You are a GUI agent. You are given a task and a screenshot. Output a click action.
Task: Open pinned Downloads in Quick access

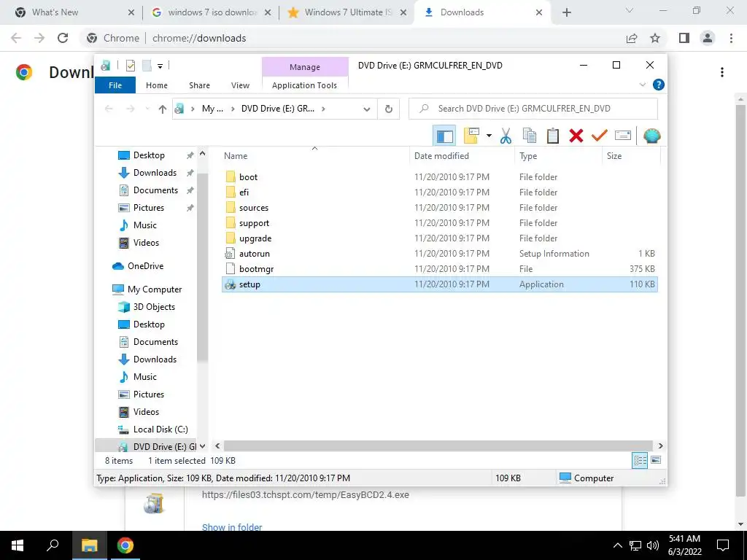155,172
